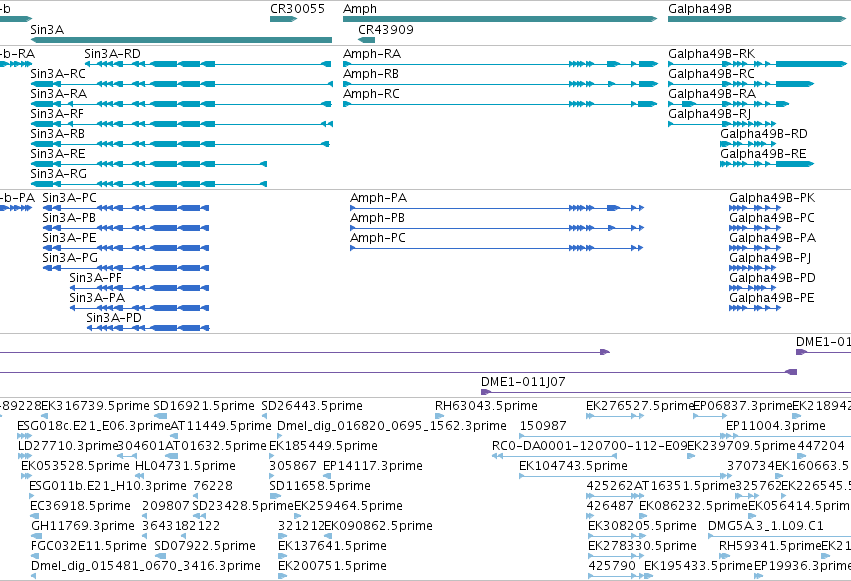Click protein Galpha49B-PK
Viewport: 851px width, 581px height.
(x=755, y=208)
